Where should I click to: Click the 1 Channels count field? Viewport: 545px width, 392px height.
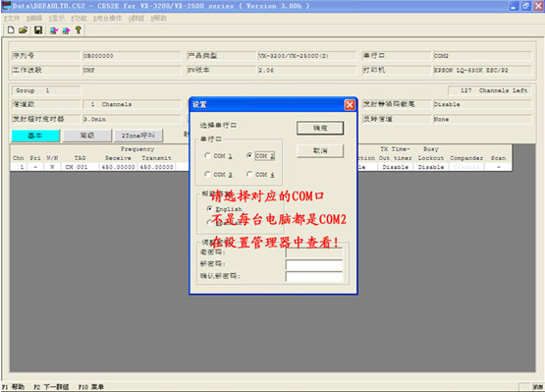132,104
